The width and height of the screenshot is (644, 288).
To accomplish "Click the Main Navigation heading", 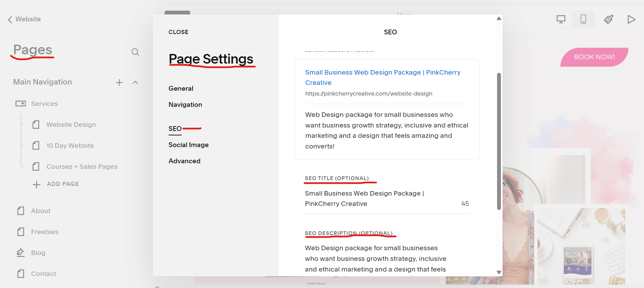I will click(43, 82).
